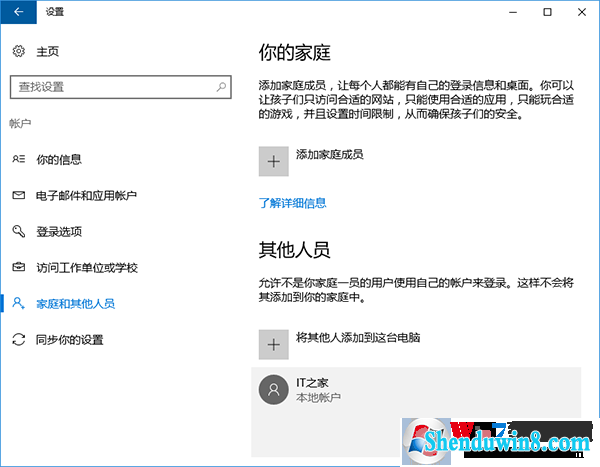Click 添加家庭成员 label
This screenshot has width=600, height=467.
click(x=329, y=154)
